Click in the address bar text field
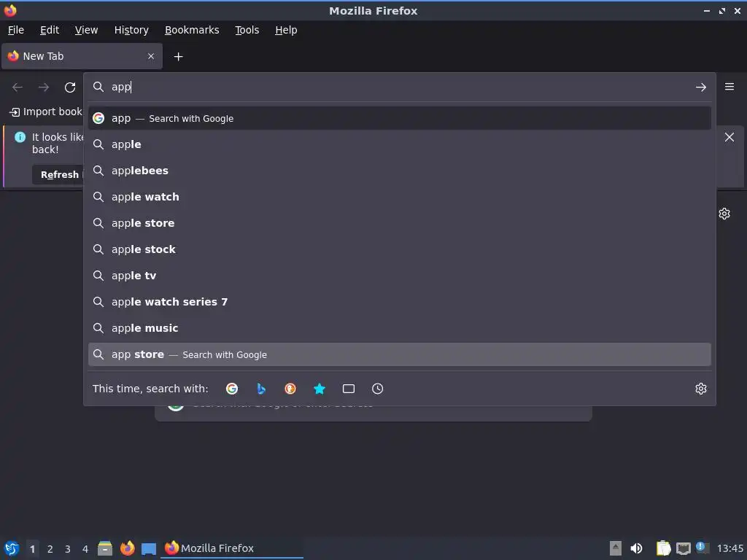This screenshot has width=747, height=560. [x=399, y=87]
